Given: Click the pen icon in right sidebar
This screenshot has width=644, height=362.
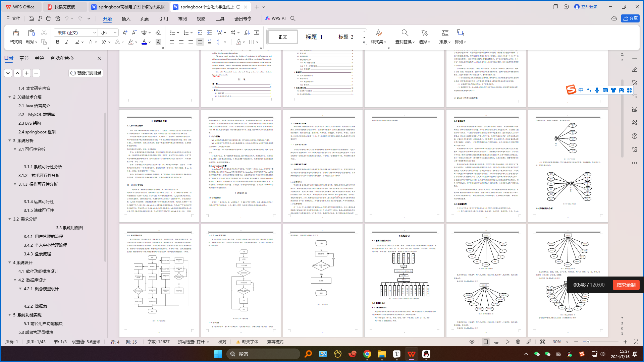Looking at the screenshot, I should coord(634,69).
